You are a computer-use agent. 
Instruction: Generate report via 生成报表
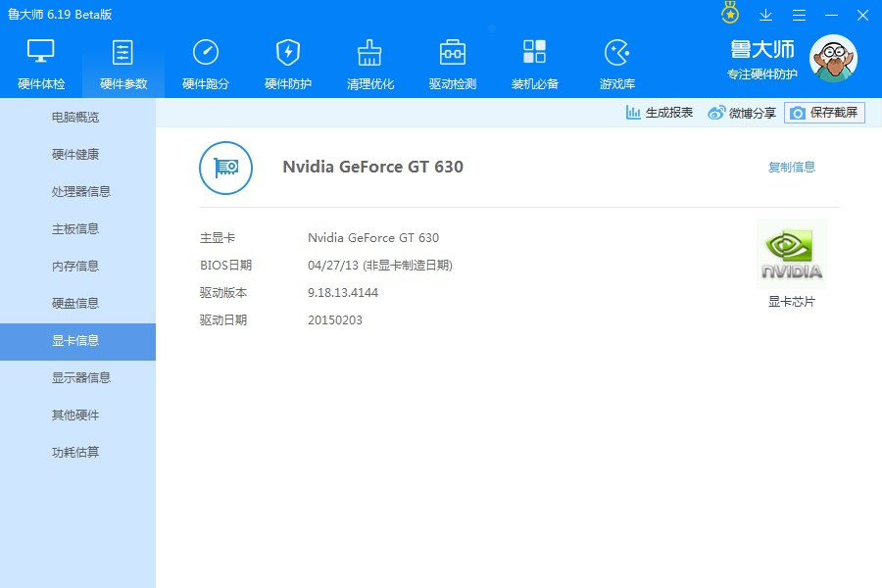[660, 113]
